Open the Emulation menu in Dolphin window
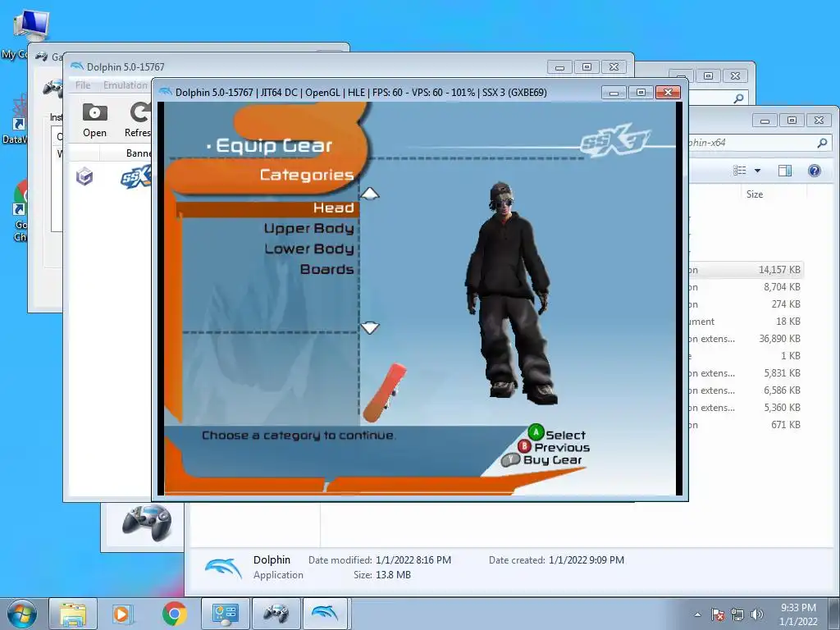840x630 pixels. [125, 85]
